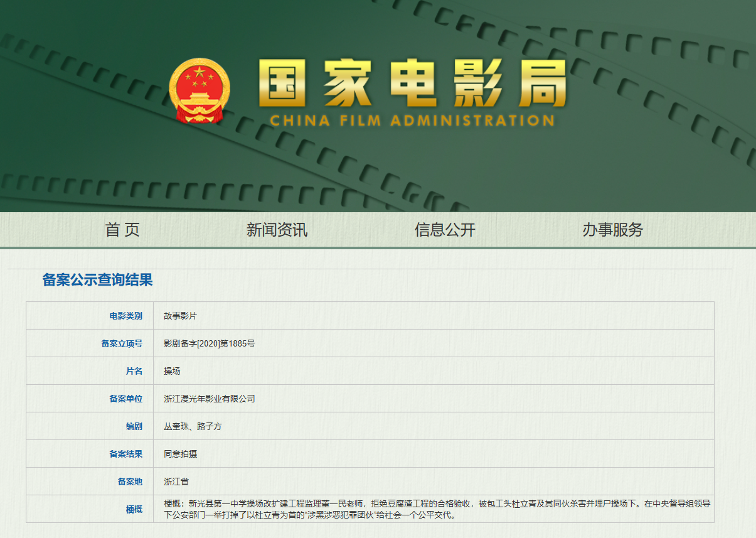
Task: Click the 备案公示查询结果 heading
Action: pos(98,280)
